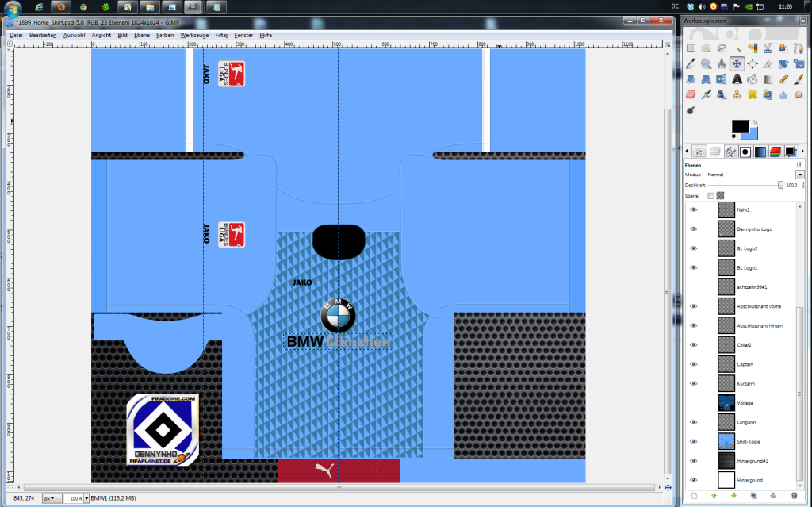Hide the Hintergrund#1 layer
Screen dimensions: 812x507
click(693, 460)
